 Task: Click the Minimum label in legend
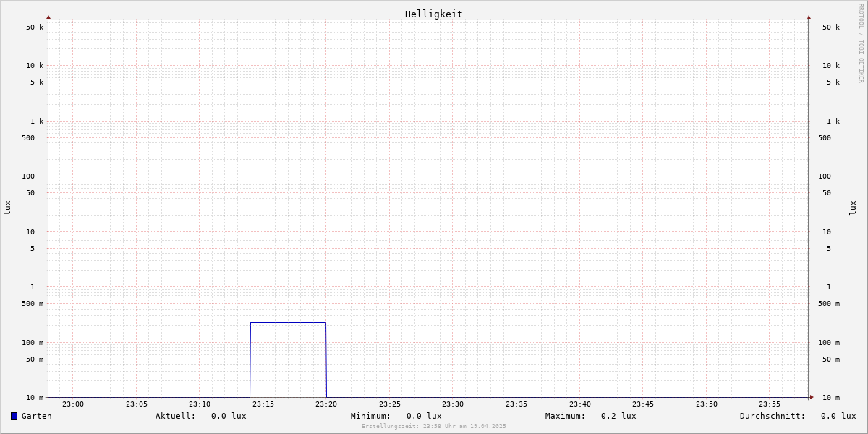(x=371, y=416)
